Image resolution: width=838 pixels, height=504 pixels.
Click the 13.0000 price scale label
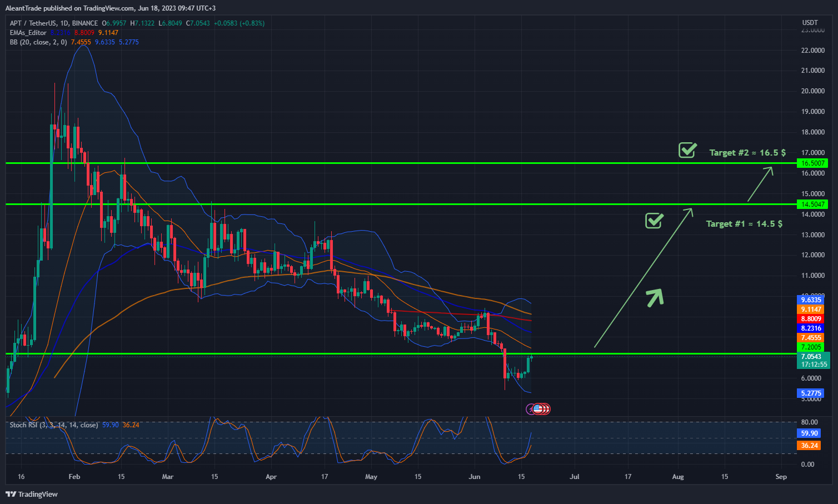812,235
